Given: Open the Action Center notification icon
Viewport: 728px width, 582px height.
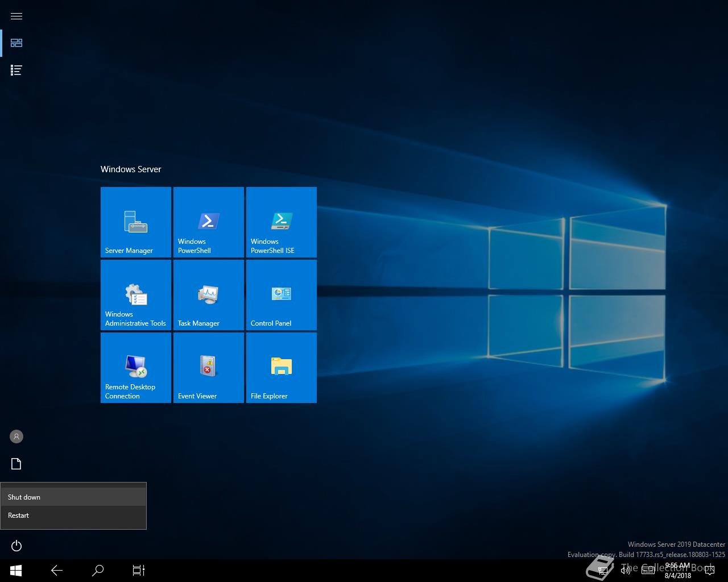Looking at the screenshot, I should (710, 570).
